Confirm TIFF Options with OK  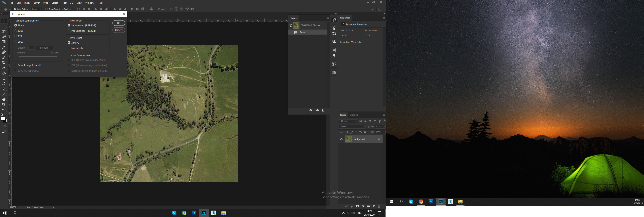[x=119, y=23]
